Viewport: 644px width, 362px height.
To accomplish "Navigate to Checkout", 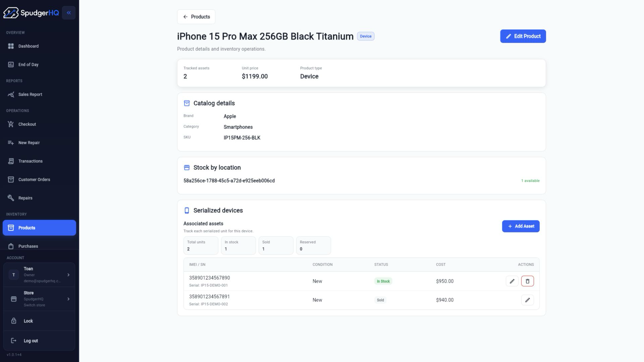I will pos(39,124).
